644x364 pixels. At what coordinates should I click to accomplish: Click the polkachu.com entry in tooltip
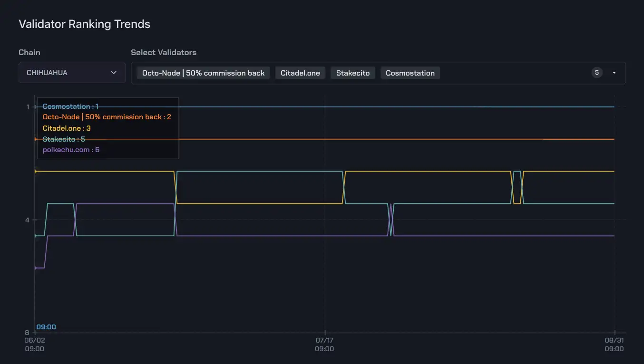point(71,150)
